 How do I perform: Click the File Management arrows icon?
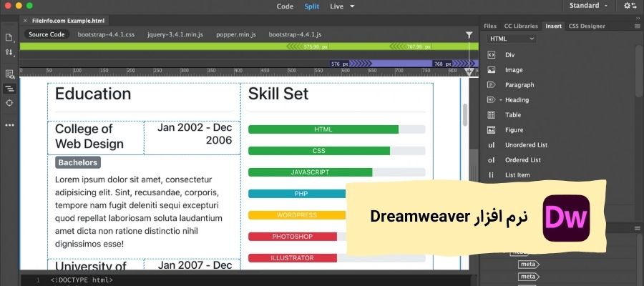pyautogui.click(x=9, y=52)
